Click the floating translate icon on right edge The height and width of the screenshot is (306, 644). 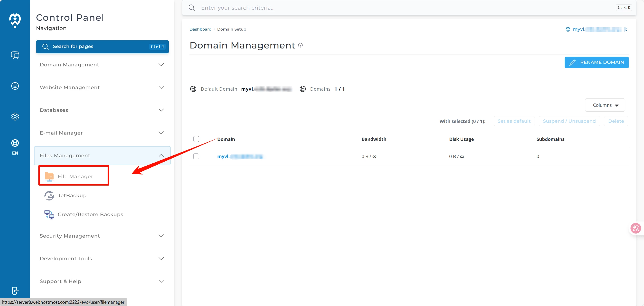coord(636,228)
